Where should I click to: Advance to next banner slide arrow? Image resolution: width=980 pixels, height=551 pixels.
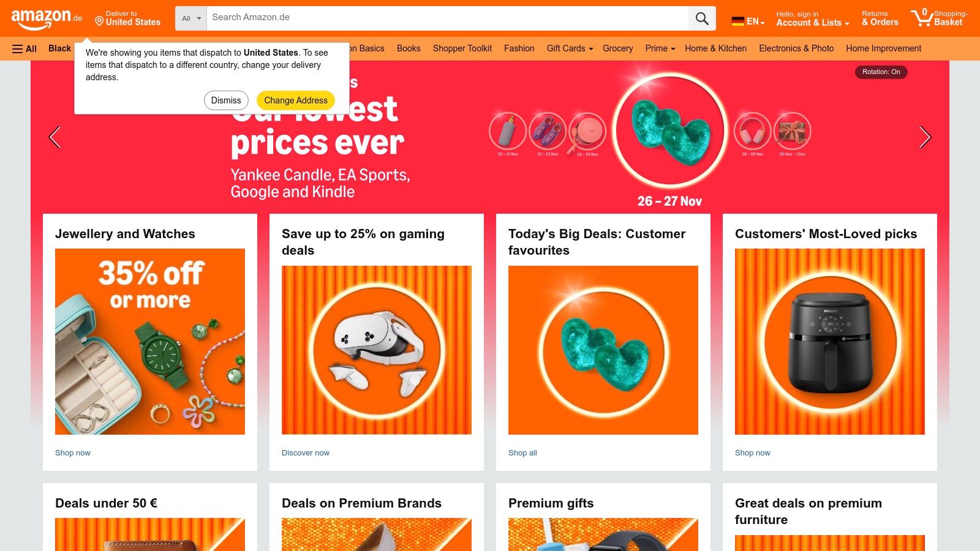[925, 137]
